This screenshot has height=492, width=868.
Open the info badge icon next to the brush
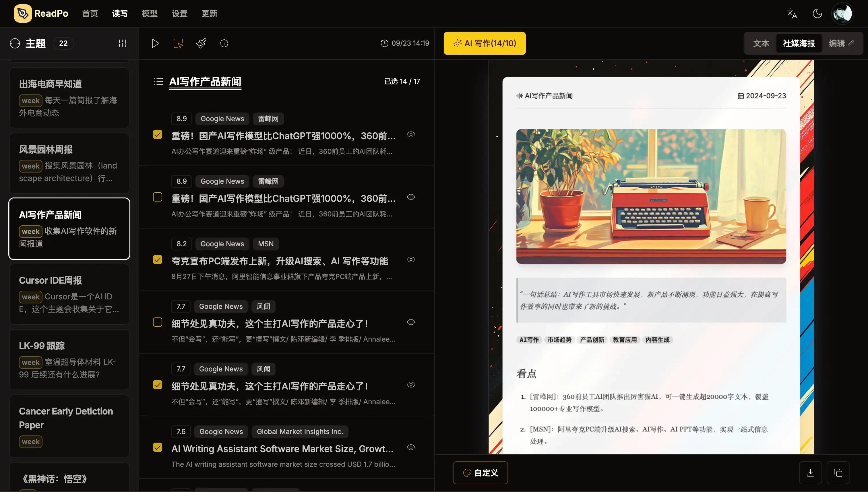[x=224, y=43]
